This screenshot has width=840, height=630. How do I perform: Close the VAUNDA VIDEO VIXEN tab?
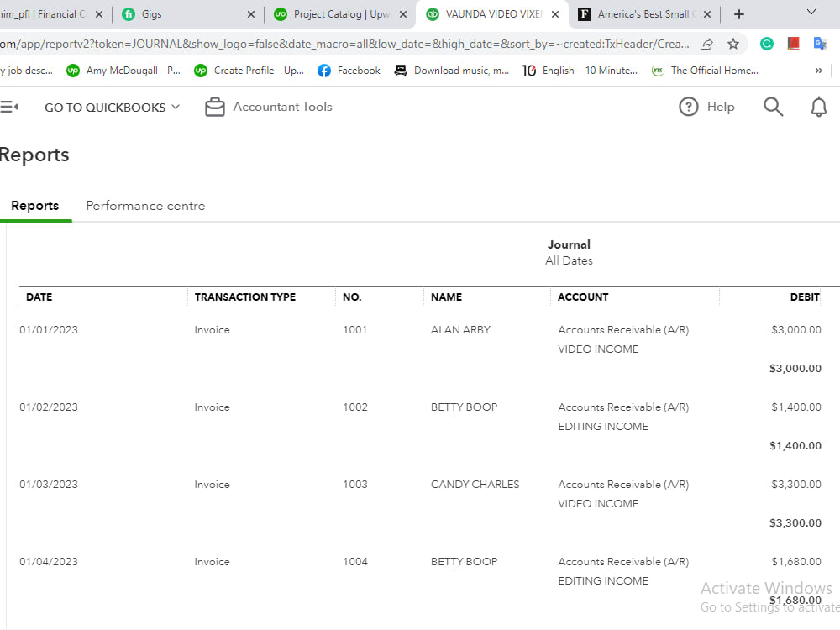555,14
